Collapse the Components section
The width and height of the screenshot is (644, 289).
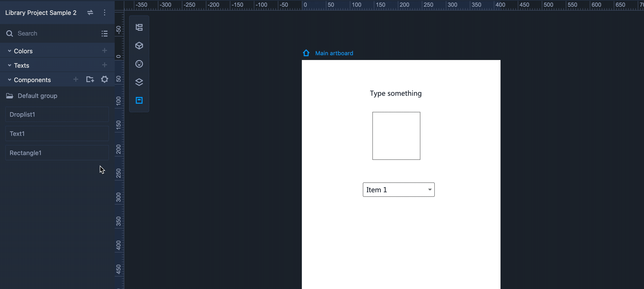[10, 80]
